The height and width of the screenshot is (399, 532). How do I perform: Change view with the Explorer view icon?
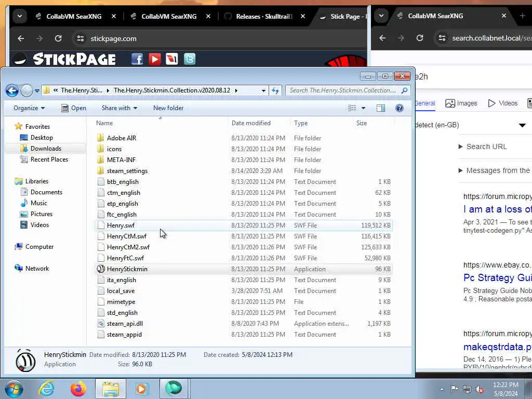(352, 108)
